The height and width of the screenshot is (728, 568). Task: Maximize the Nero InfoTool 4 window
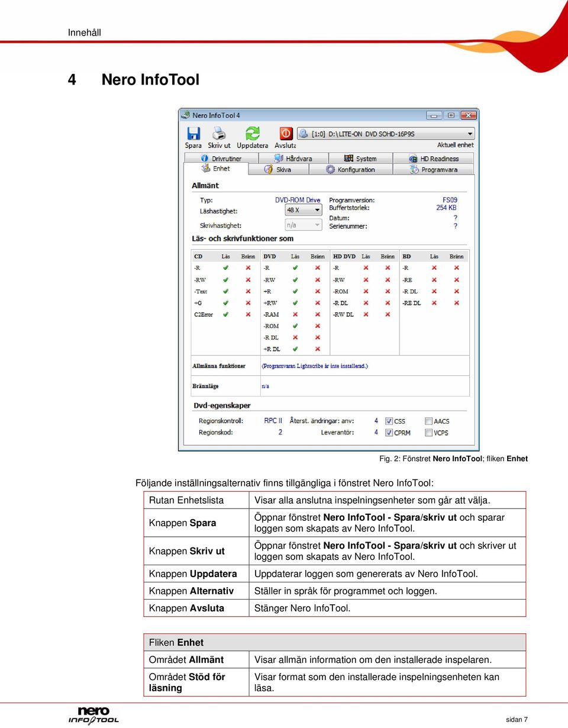(x=451, y=115)
